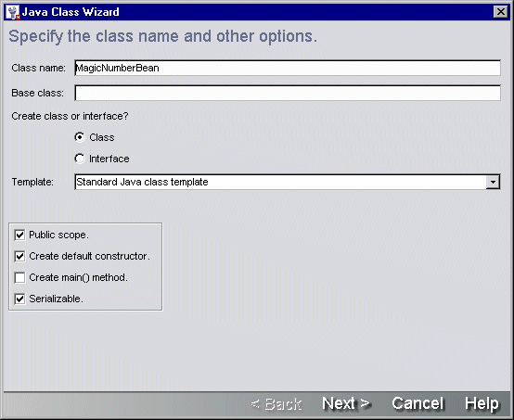The image size is (514, 420).
Task: Click the Class name input field
Action: coord(288,68)
